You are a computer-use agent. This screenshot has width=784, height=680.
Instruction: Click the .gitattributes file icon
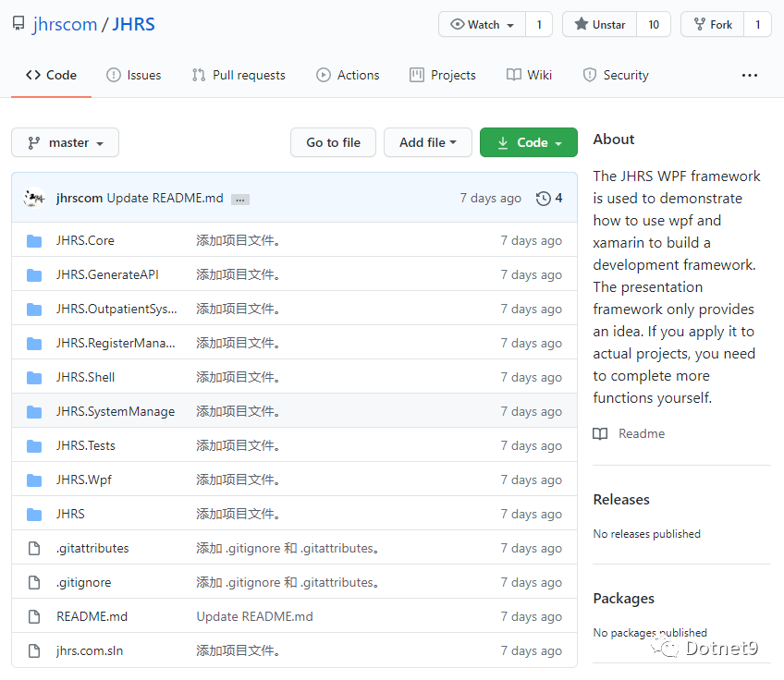click(34, 548)
